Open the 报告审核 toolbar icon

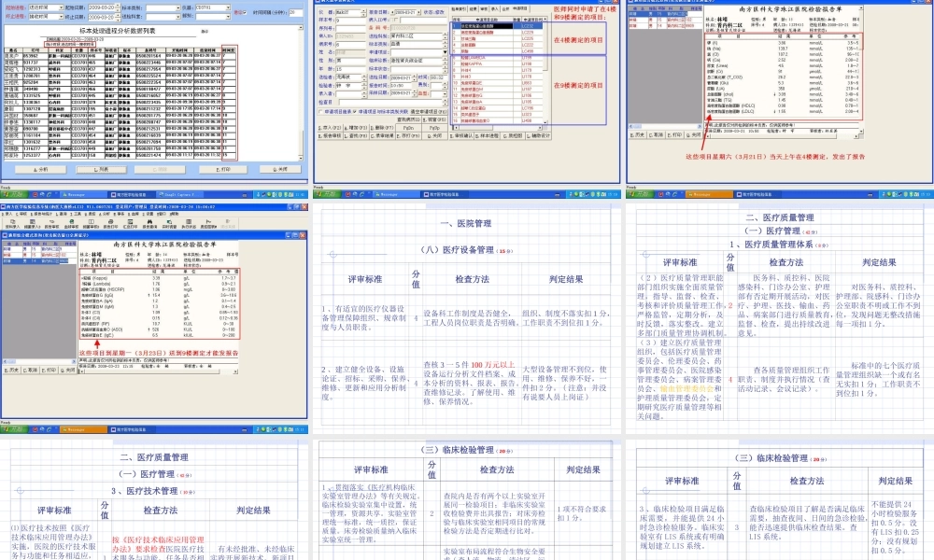click(x=50, y=222)
